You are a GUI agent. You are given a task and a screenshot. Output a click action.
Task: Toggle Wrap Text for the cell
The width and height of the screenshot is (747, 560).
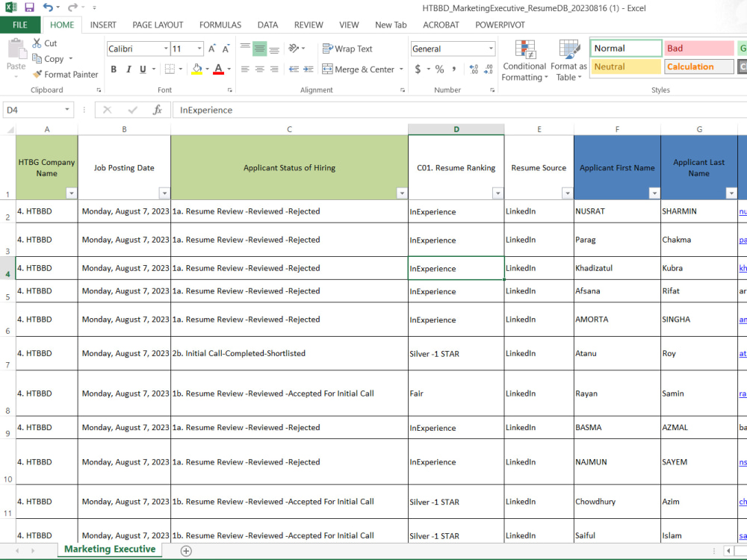point(347,49)
